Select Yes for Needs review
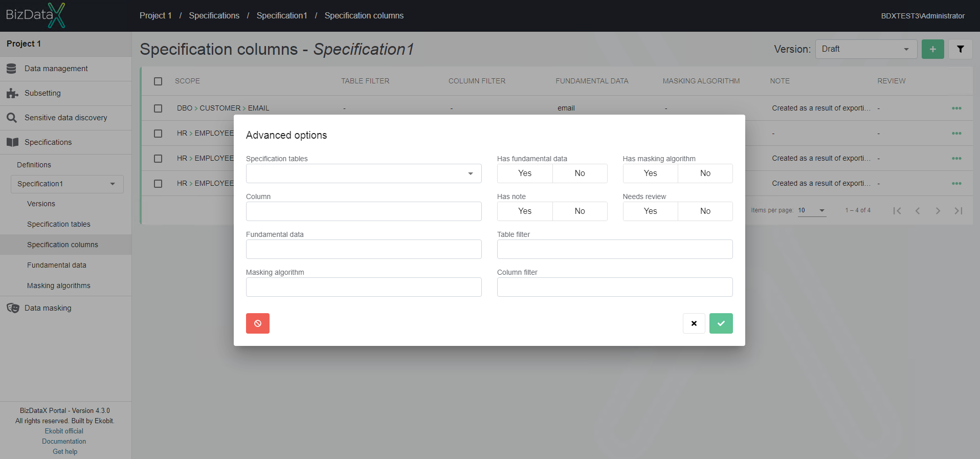Image resolution: width=980 pixels, height=459 pixels. tap(651, 211)
